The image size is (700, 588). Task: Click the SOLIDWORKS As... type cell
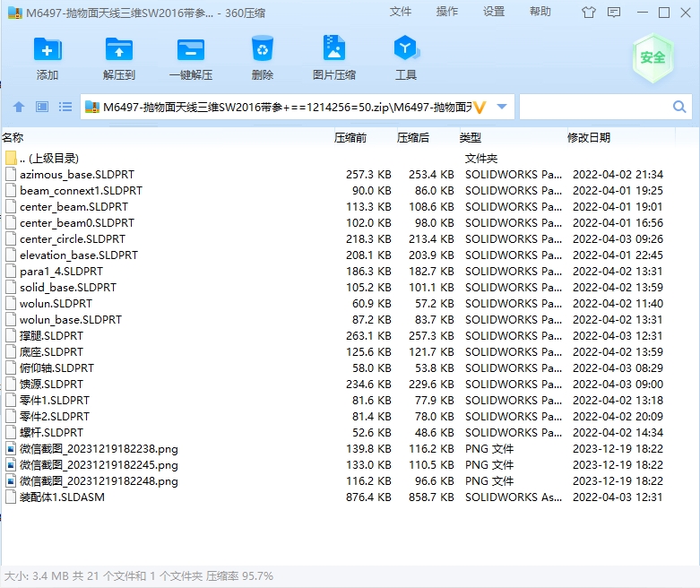514,497
